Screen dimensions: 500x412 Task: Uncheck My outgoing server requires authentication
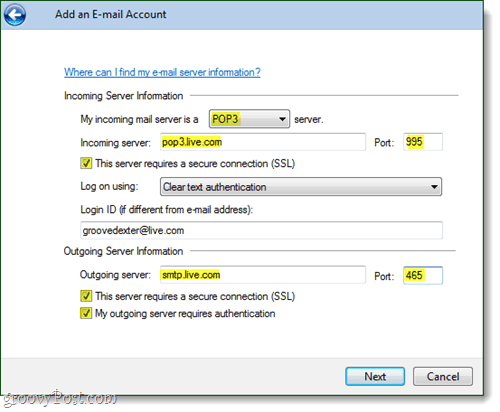pyautogui.click(x=86, y=313)
